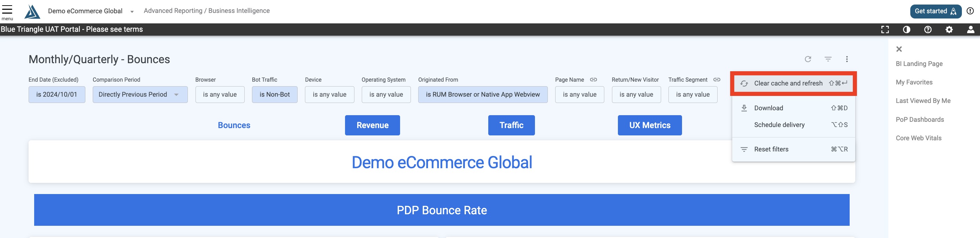Viewport: 980px width, 238px height.
Task: Click the Download arrow icon in menu
Action: coord(744,108)
